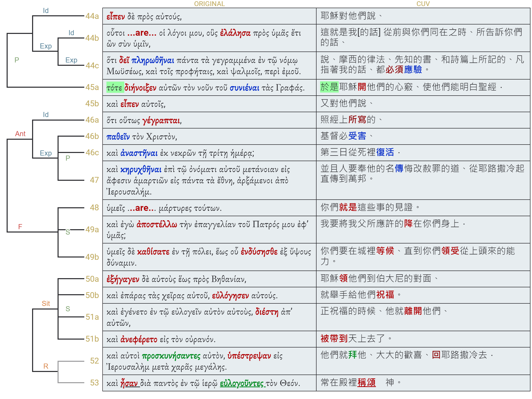Click the red Greek verb ἀποστέλλω
This screenshot has height=399, width=532.
(157, 224)
